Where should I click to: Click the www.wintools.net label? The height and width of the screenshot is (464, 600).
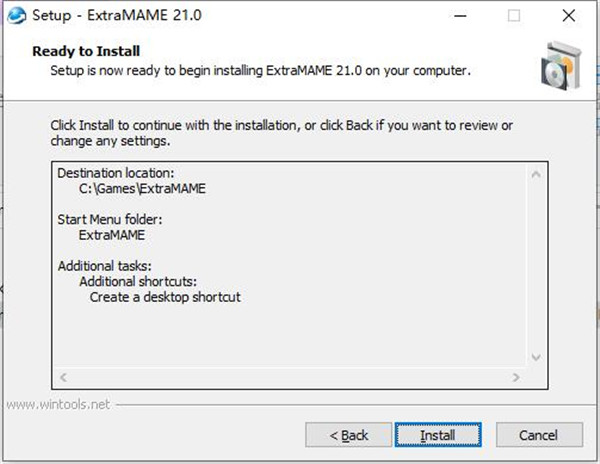pos(59,404)
